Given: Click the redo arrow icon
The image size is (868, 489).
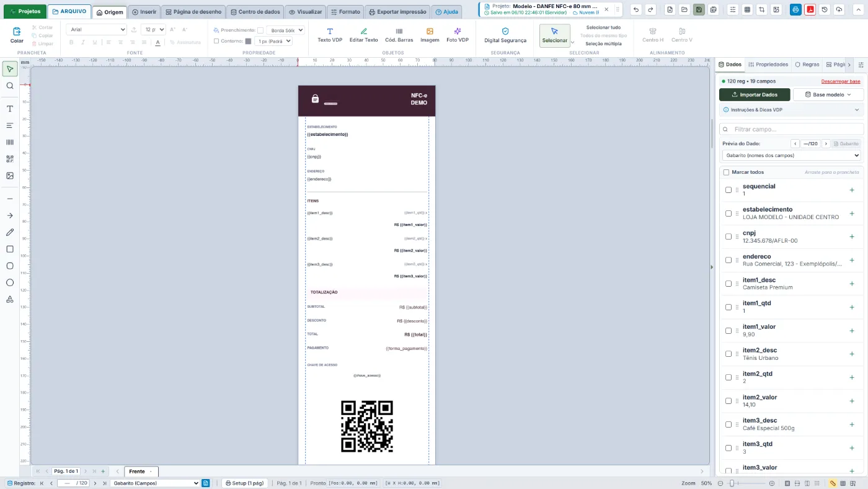Looking at the screenshot, I should click(x=650, y=10).
